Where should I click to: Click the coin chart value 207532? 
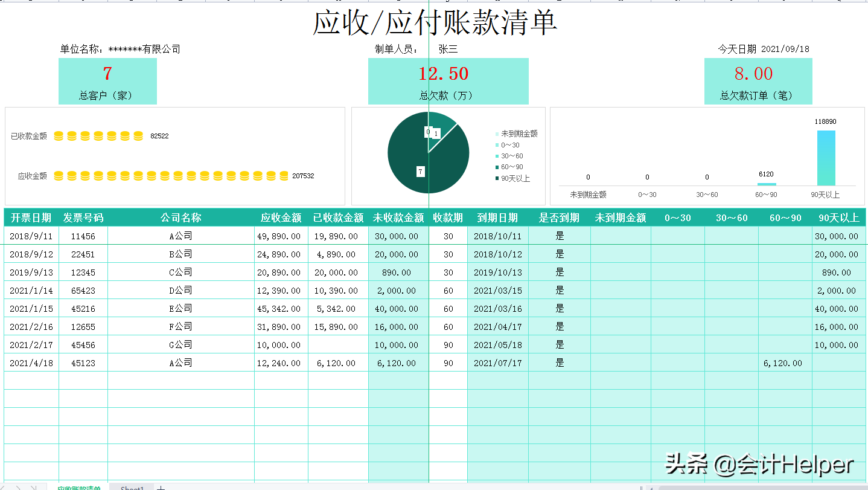pos(303,176)
